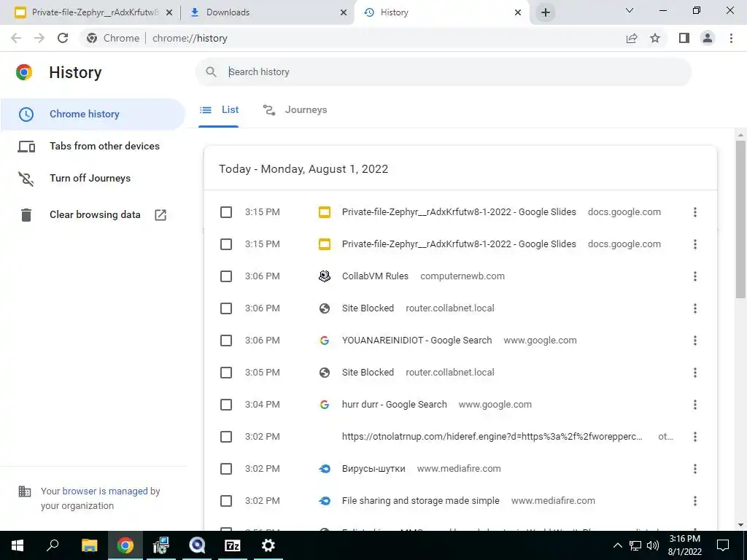The width and height of the screenshot is (747, 560).
Task: Open more actions for Вирусы-шутки entry
Action: [695, 469]
